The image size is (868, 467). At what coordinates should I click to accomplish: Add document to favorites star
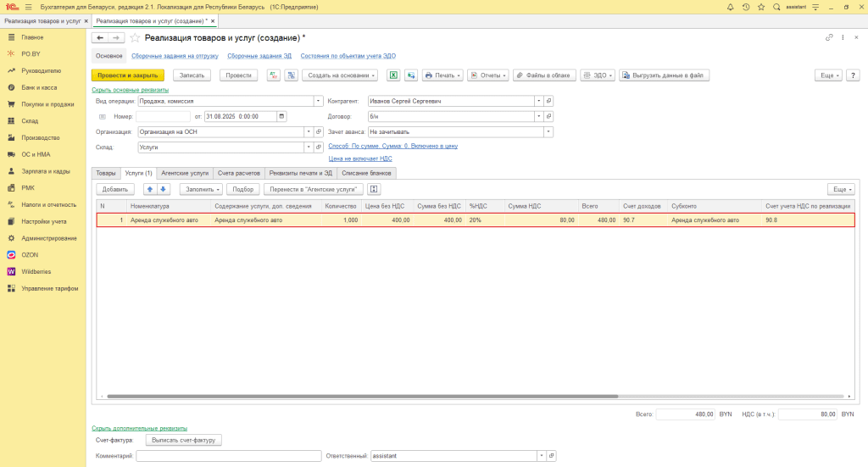(x=135, y=37)
